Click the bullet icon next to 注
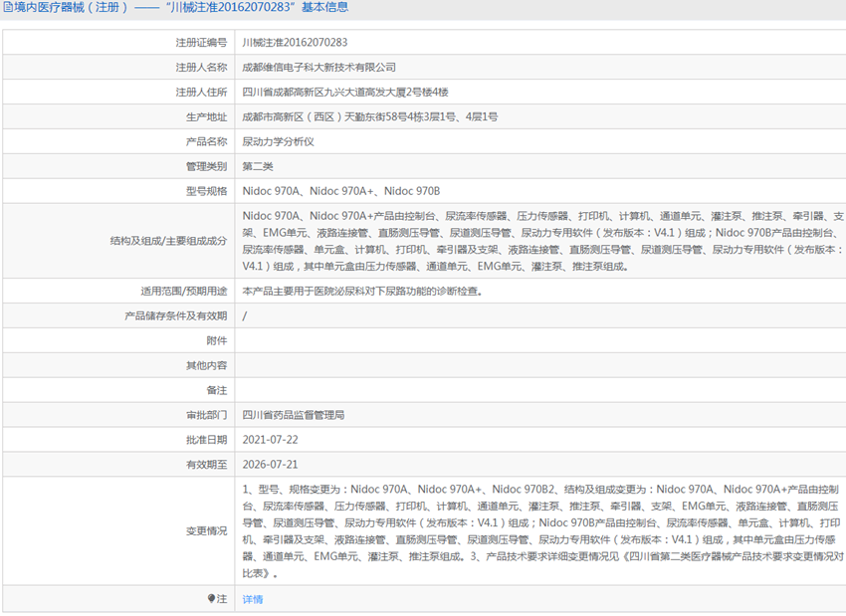The width and height of the screenshot is (846, 616). point(211,599)
